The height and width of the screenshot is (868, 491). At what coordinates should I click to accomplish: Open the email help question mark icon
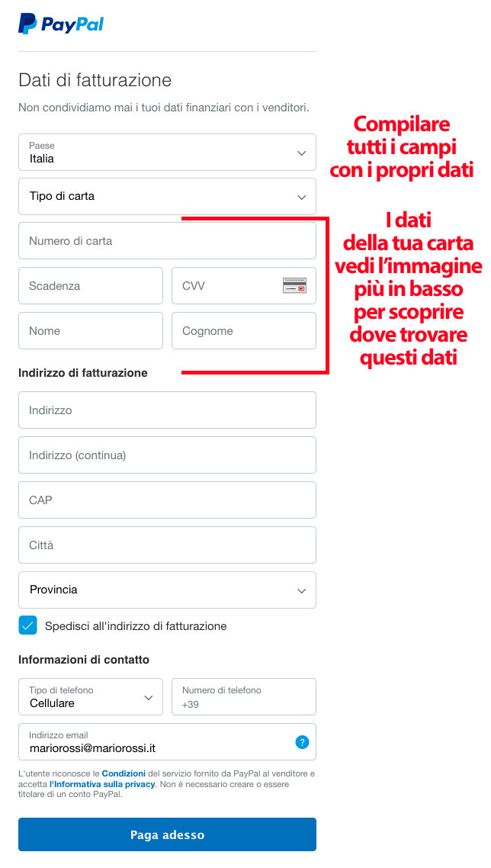pyautogui.click(x=302, y=742)
